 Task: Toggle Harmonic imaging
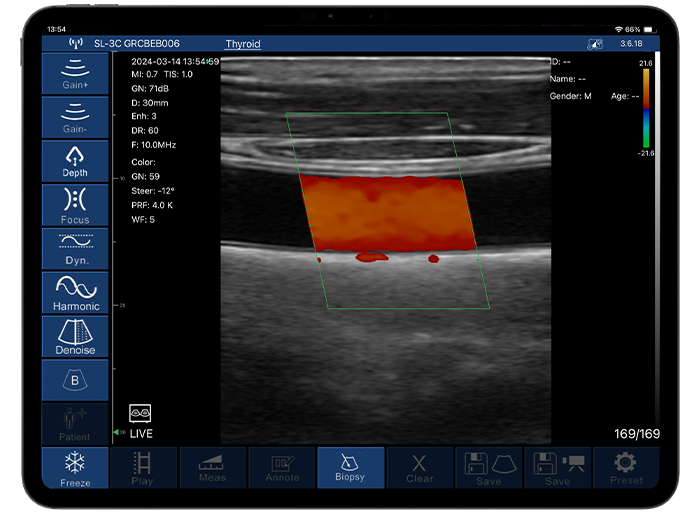(75, 293)
